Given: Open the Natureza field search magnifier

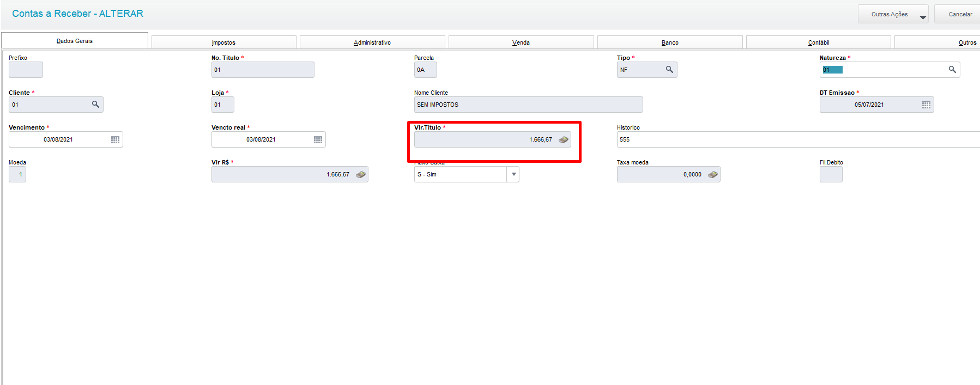Looking at the screenshot, I should tap(952, 69).
